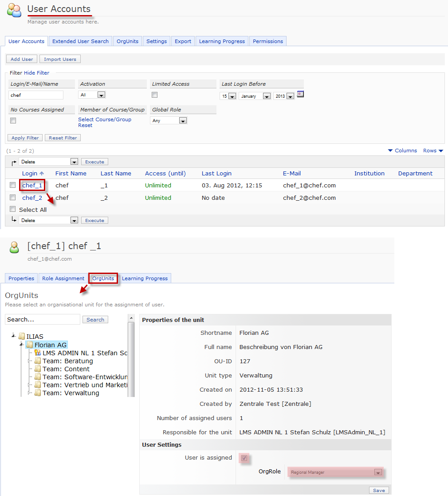Image resolution: width=448 pixels, height=496 pixels.
Task: Open the Activation dropdown set to All
Action: pos(92,95)
